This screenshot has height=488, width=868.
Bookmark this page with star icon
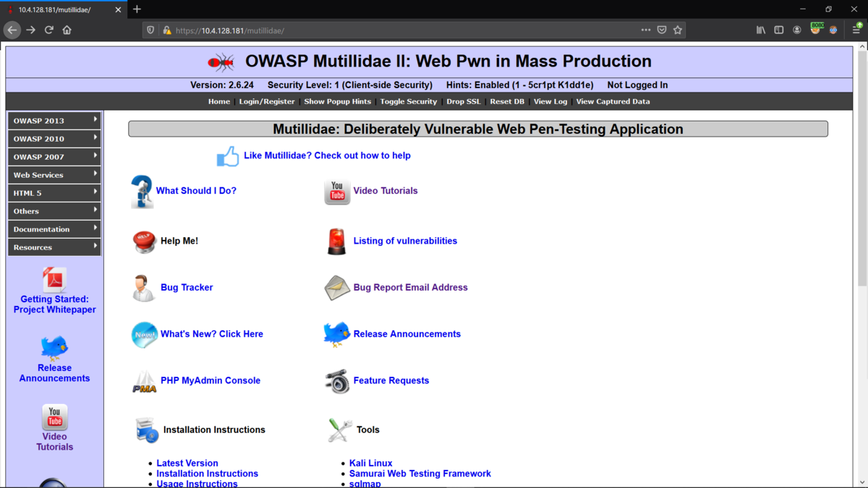[x=678, y=30]
